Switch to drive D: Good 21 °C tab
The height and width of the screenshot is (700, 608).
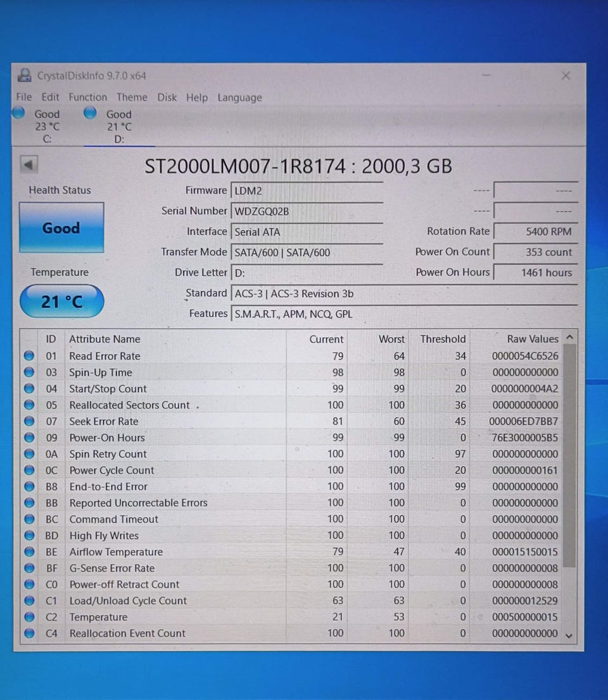coord(118,126)
